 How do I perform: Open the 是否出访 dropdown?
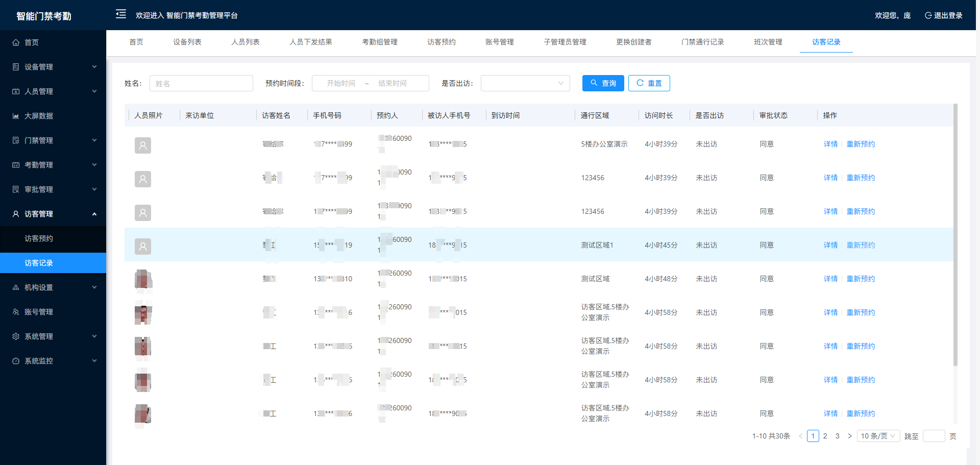[x=525, y=83]
